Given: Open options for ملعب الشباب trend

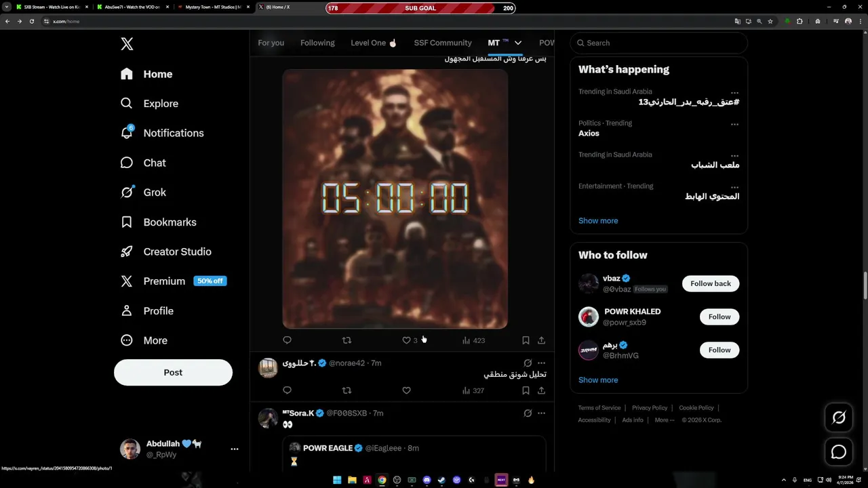Looking at the screenshot, I should (734, 156).
